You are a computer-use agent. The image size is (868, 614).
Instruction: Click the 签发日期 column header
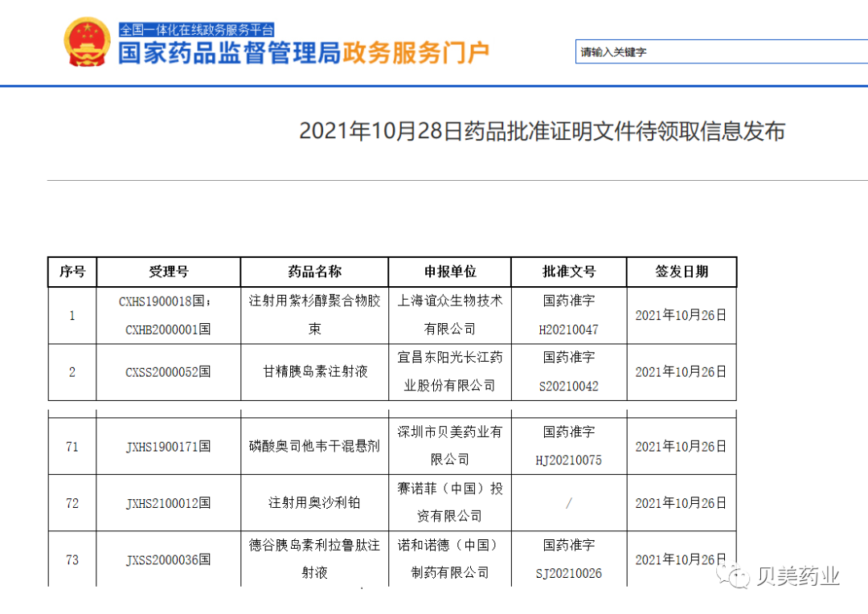[681, 272]
